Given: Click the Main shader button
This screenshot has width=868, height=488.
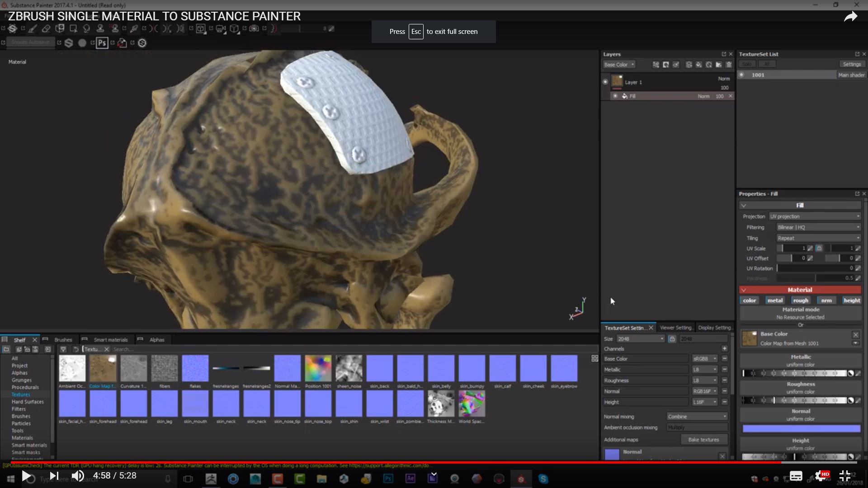Looking at the screenshot, I should (x=851, y=75).
